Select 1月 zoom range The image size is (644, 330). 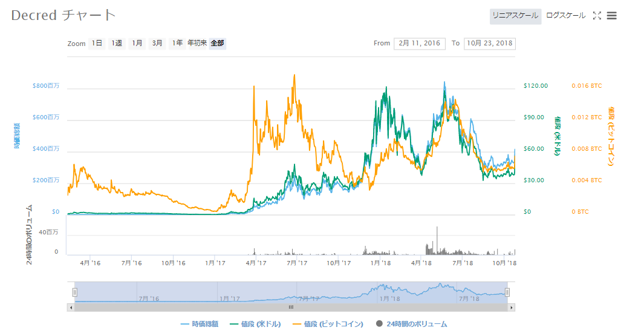(x=137, y=43)
